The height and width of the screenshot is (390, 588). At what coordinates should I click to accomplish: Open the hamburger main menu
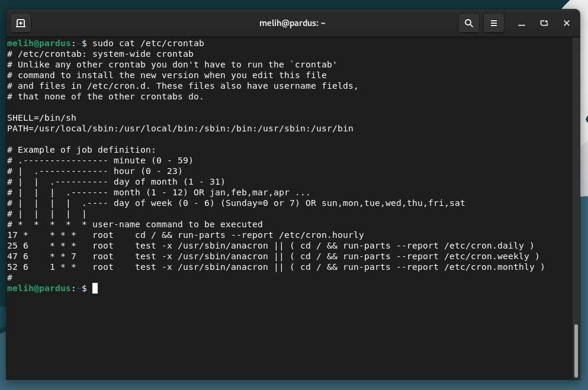(x=493, y=23)
